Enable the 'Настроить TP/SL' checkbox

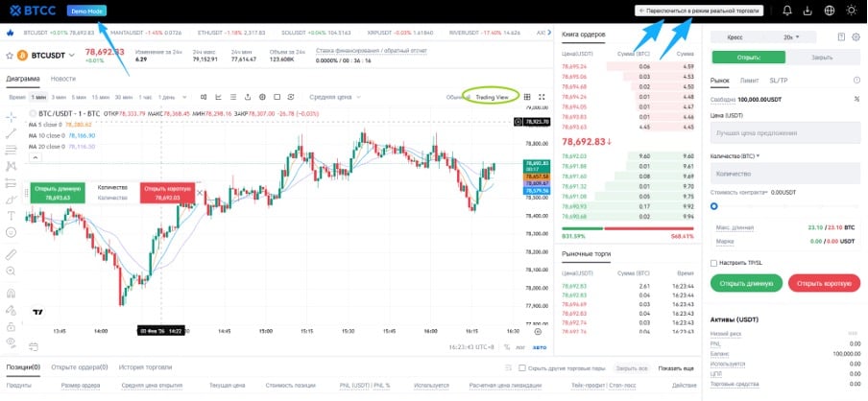[713, 262]
